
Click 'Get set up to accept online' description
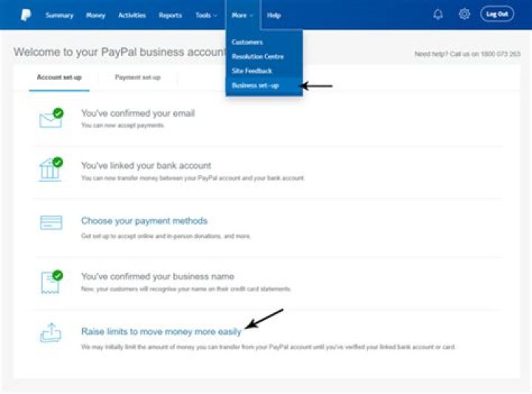tap(166, 236)
